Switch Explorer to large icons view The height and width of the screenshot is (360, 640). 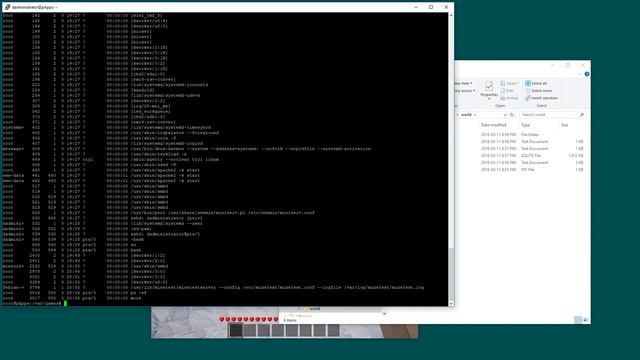pyautogui.click(x=585, y=320)
